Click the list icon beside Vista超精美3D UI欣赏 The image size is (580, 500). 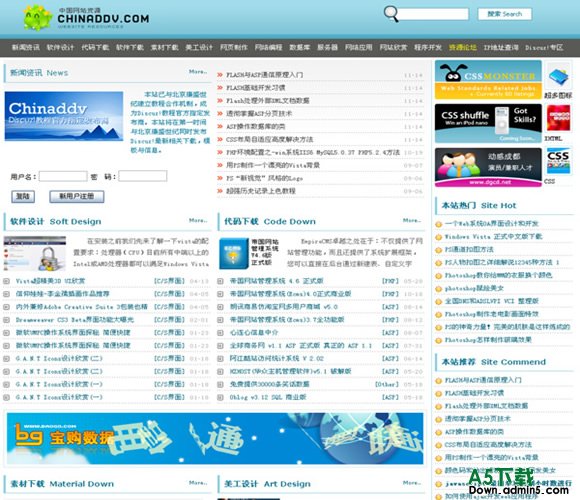coord(6,281)
